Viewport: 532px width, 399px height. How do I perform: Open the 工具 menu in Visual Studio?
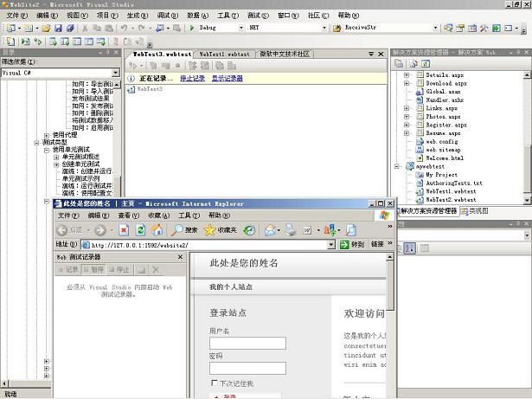tap(228, 16)
